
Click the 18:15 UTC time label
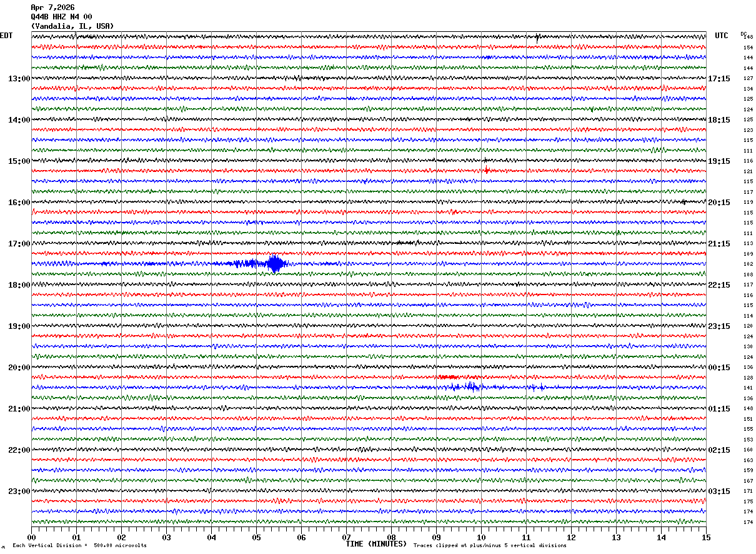pyautogui.click(x=719, y=120)
